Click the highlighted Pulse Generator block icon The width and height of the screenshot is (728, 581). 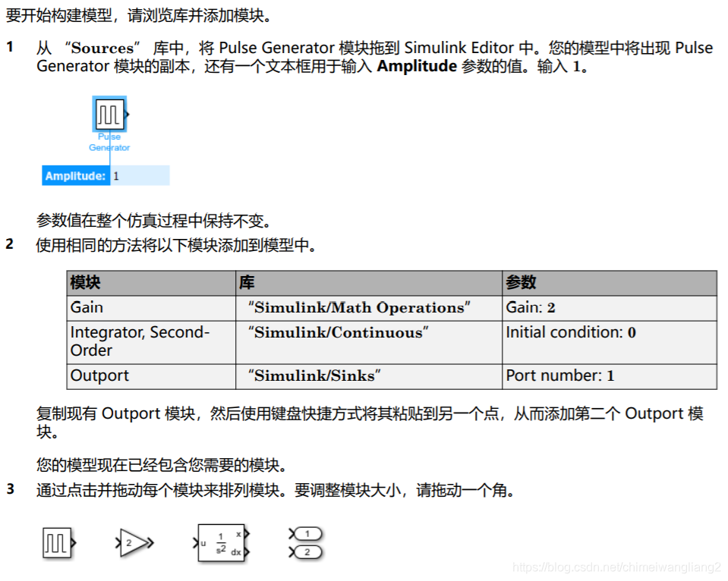(x=109, y=115)
